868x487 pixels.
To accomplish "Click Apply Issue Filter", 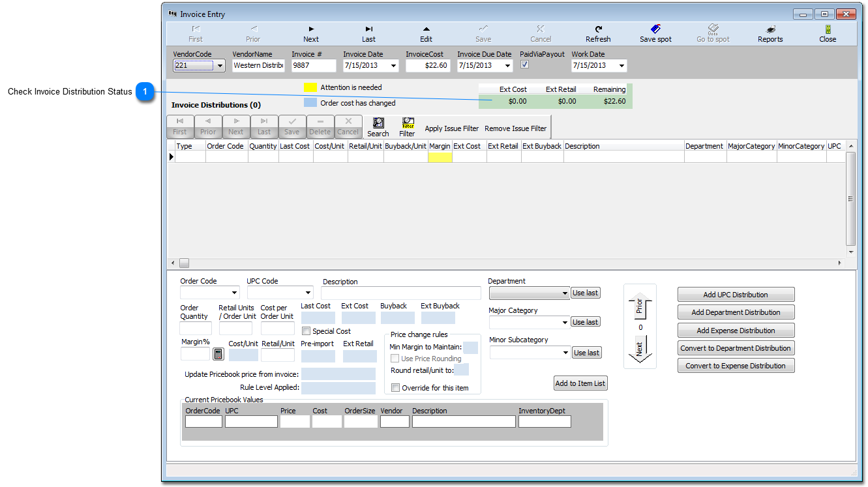I will (451, 128).
